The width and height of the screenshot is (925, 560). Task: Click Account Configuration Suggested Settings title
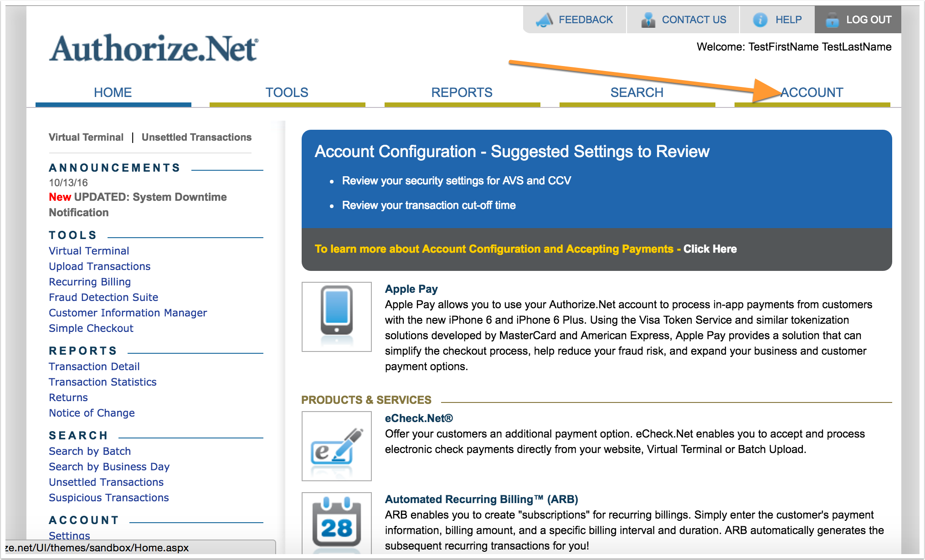coord(512,152)
